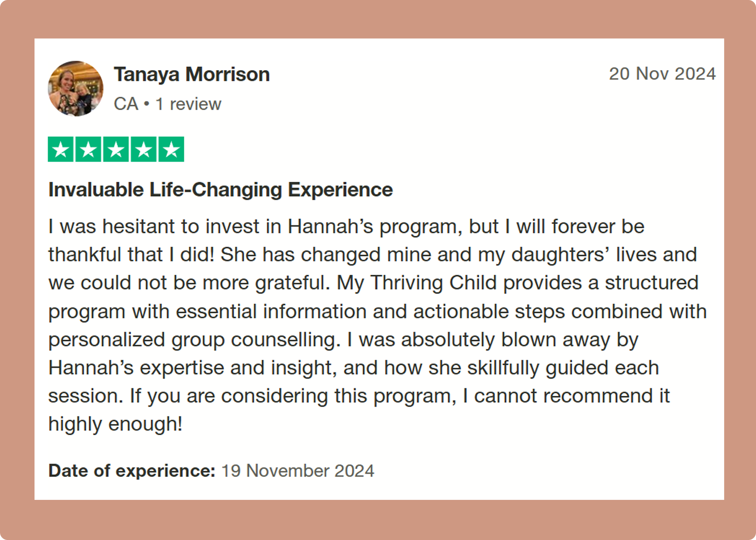
Task: Click the fourth green rating star
Action: [143, 149]
